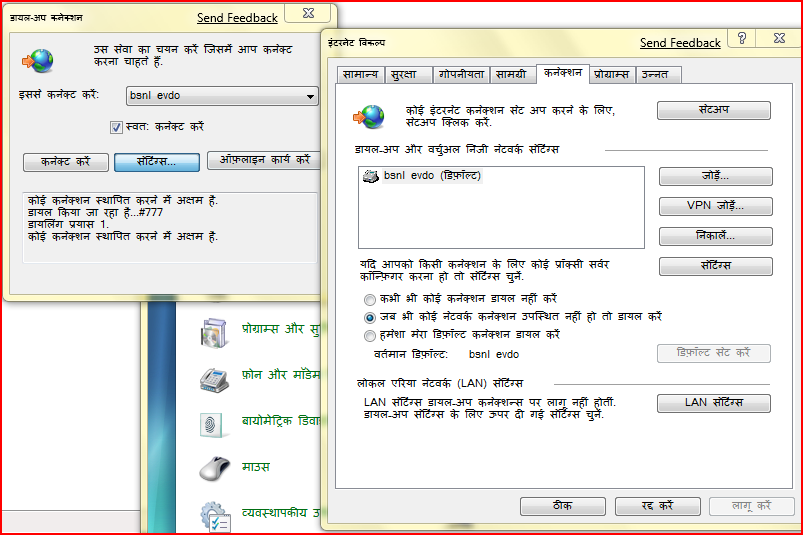Screen dimensions: 803x535
Task: Select bsnl evdo (डिफ़ॉल्ट) list entry
Action: pos(432,176)
